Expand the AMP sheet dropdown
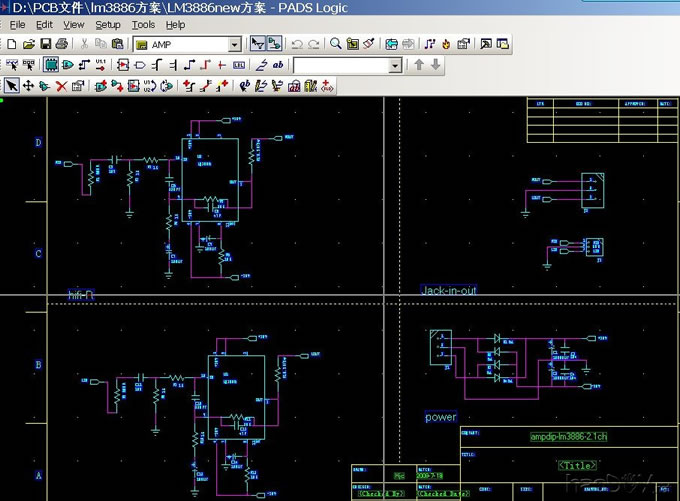Viewport: 680px width, 501px height. click(235, 44)
